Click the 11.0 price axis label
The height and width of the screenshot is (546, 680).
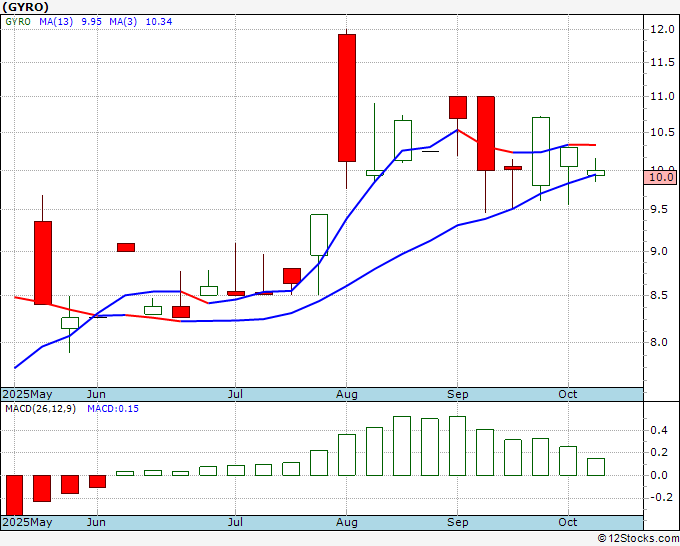coord(662,96)
